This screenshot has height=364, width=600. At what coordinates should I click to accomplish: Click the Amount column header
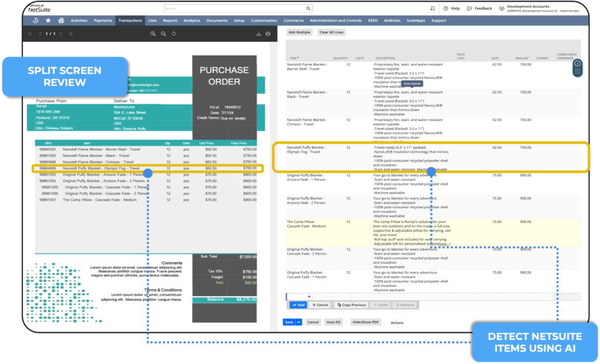521,59
